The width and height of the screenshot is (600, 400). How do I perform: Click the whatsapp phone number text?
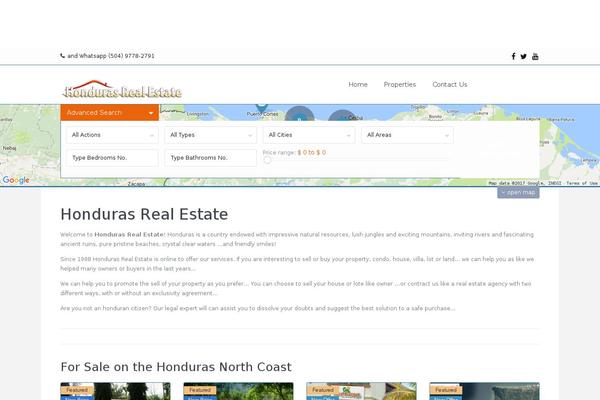click(111, 56)
